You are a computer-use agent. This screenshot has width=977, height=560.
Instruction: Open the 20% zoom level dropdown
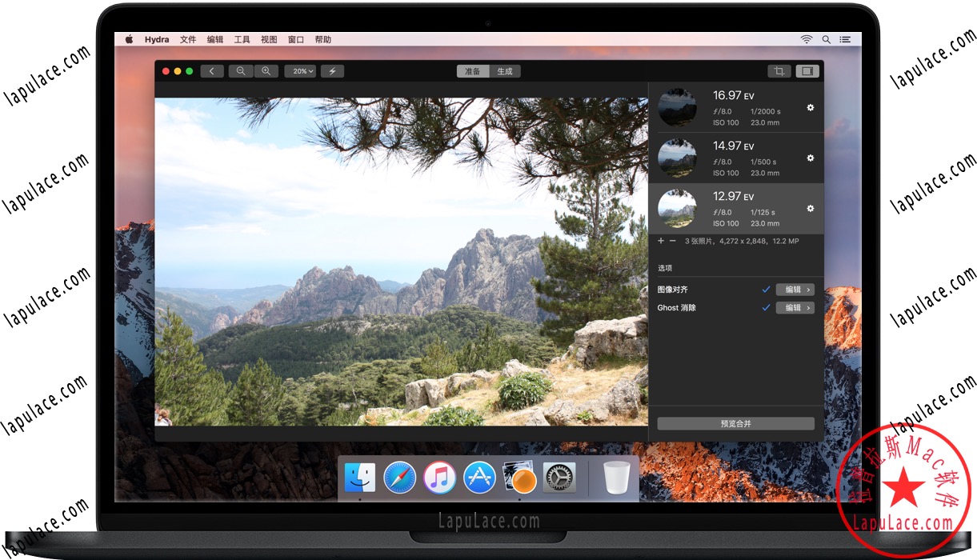(x=299, y=70)
